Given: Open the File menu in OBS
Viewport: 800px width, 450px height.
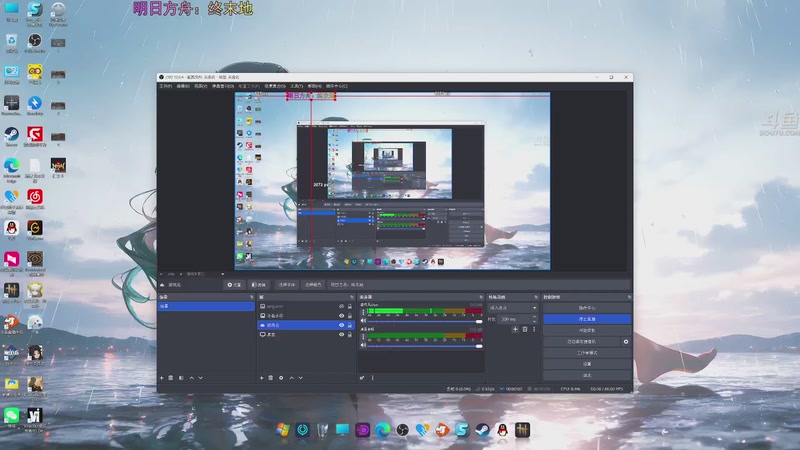Looking at the screenshot, I should point(165,86).
